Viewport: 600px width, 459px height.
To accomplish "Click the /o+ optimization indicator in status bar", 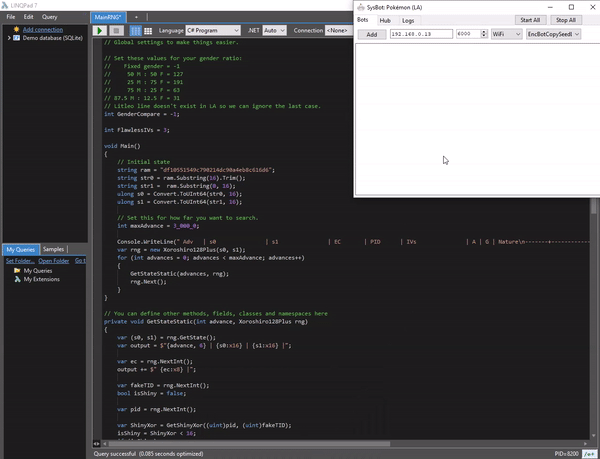I will pyautogui.click(x=590, y=454).
